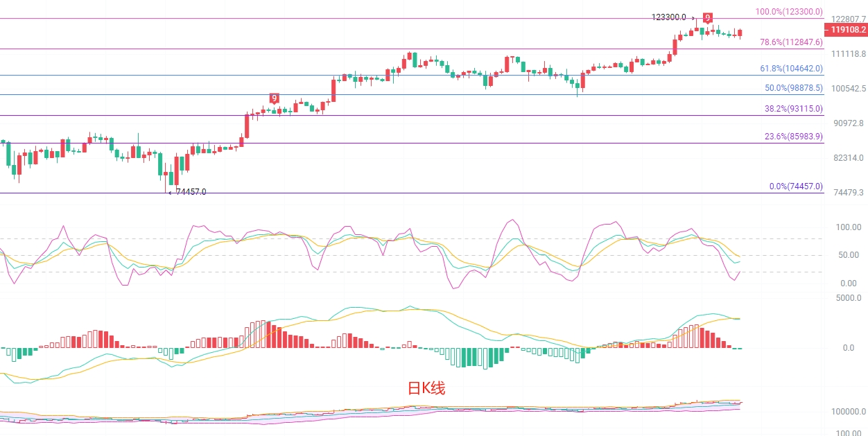Click the 123300.0 high price annotation

pyautogui.click(x=669, y=17)
